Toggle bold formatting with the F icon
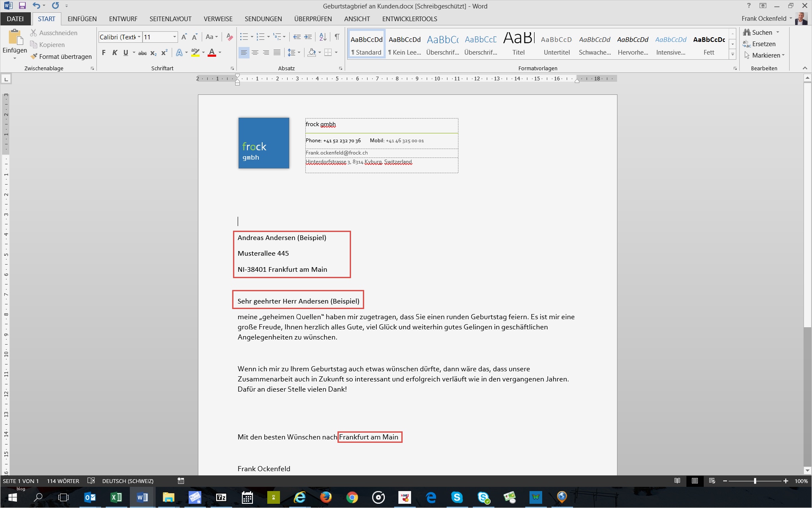The image size is (812, 508). (104, 52)
